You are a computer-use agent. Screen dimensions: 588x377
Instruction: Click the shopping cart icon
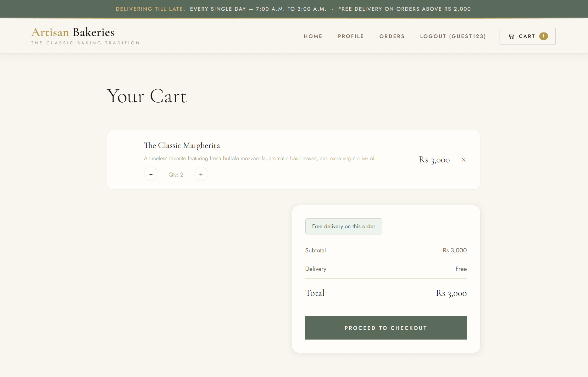pyautogui.click(x=511, y=36)
